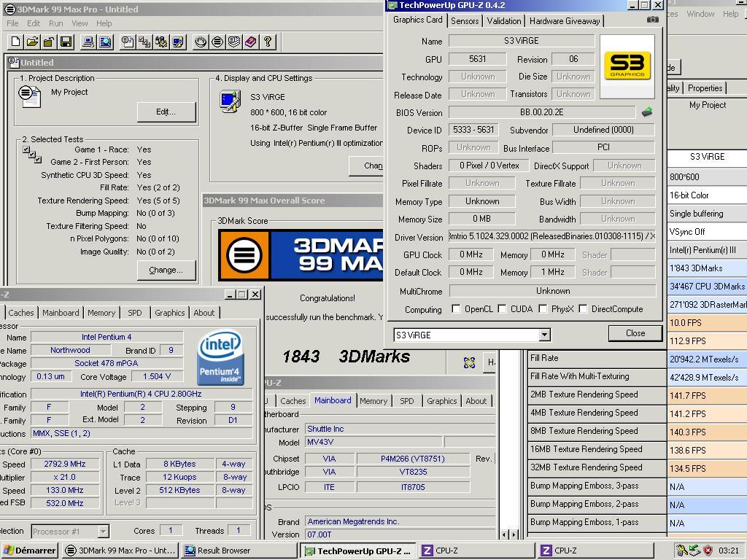This screenshot has width=747, height=560.
Task: Click the system info computer toolbar icon
Action: (x=88, y=42)
